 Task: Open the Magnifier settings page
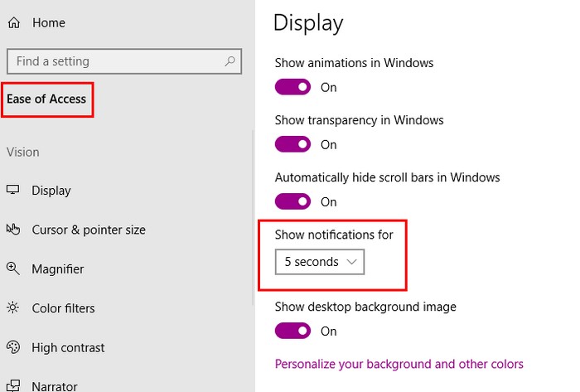click(x=57, y=269)
